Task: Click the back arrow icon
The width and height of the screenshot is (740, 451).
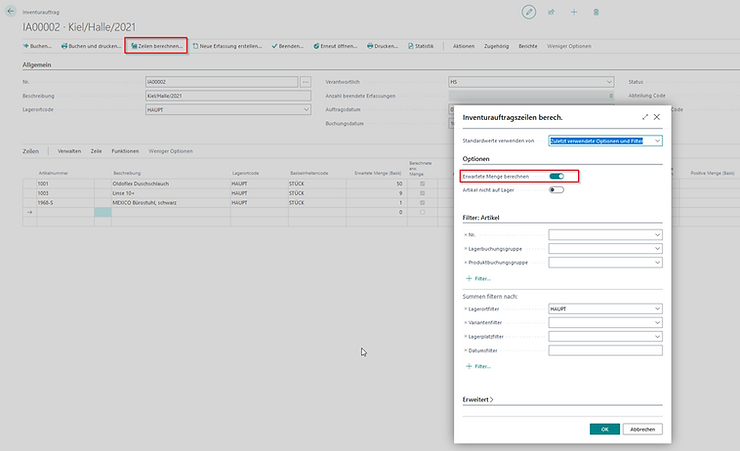Action: [x=11, y=11]
